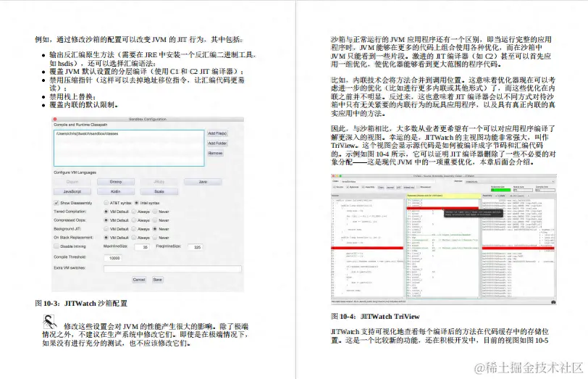Click the Clojure language button
588x379 pixels.
(72, 182)
